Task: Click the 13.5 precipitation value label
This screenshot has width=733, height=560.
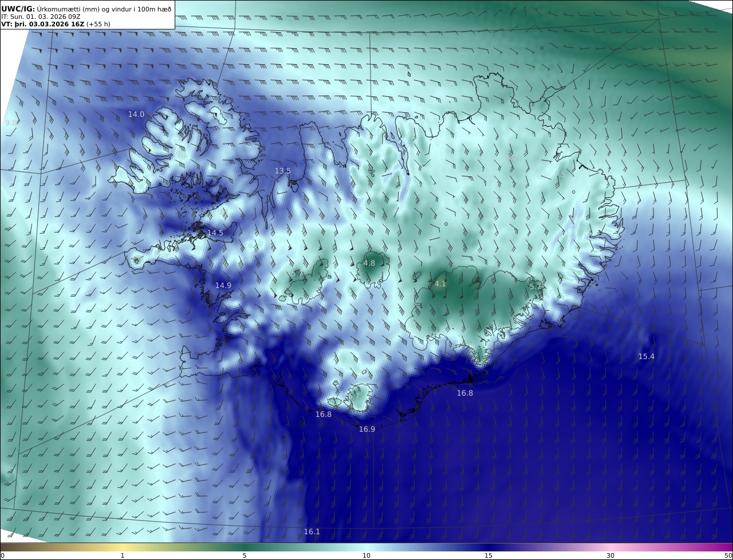Action: tap(283, 171)
